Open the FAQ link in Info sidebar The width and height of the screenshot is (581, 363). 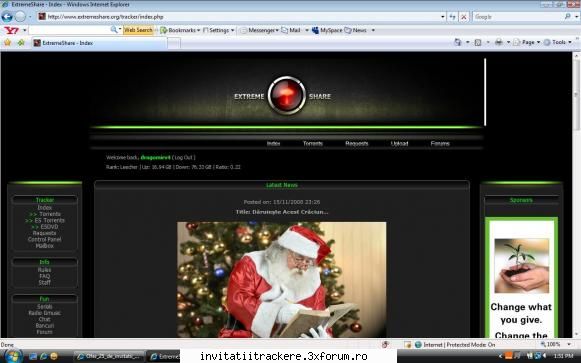(44, 276)
